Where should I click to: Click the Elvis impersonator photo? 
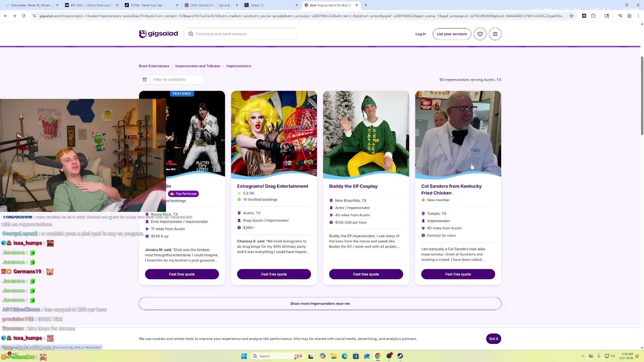pos(196,133)
